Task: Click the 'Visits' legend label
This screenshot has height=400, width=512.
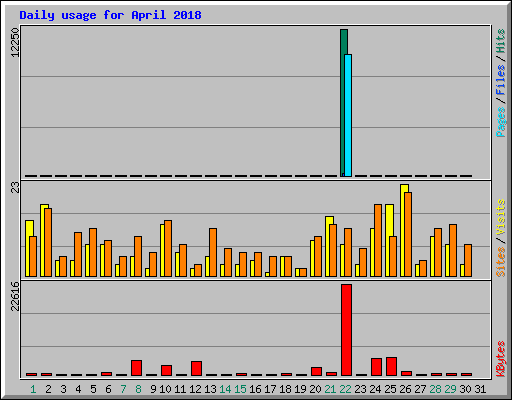Action: pos(500,217)
